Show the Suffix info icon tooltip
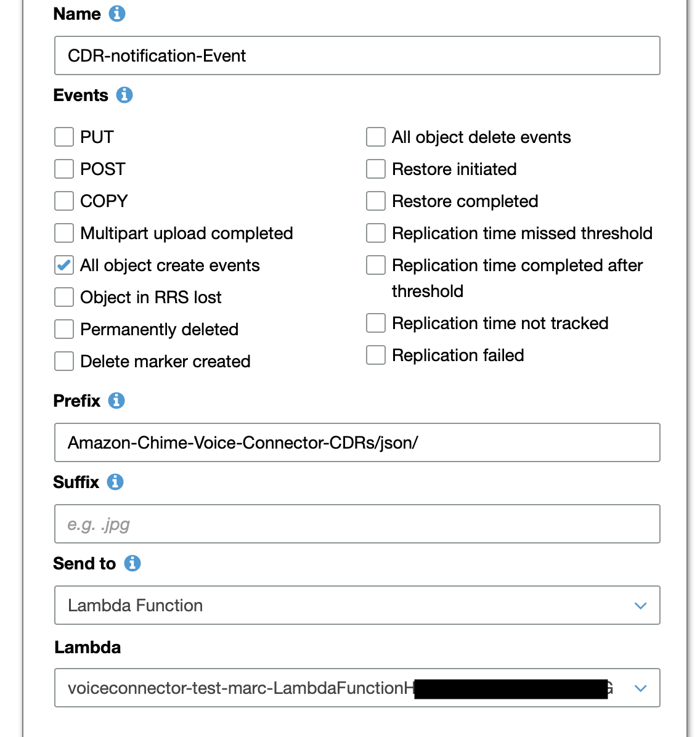The image size is (700, 737). (115, 482)
